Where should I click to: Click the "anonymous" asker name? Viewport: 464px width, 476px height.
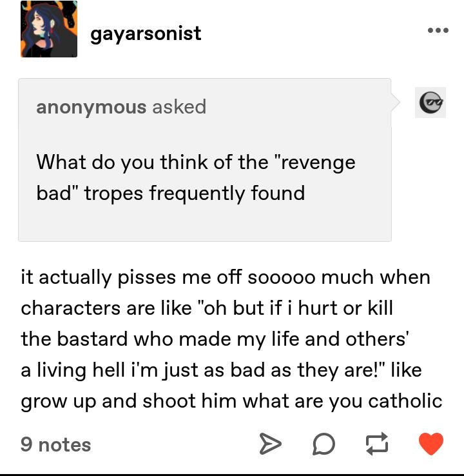[92, 107]
